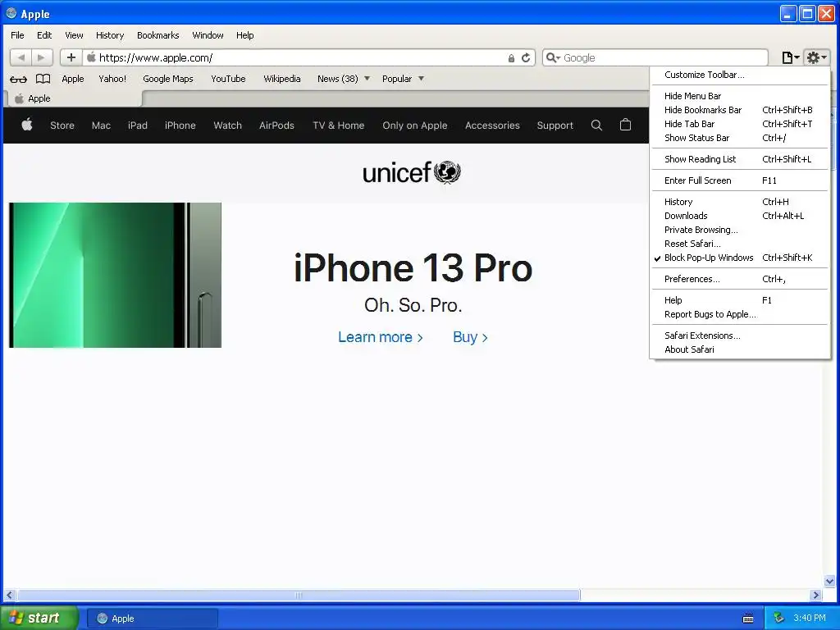Screen dimensions: 840x630
Task: Open the Help menu in menu bar
Action: (x=244, y=35)
